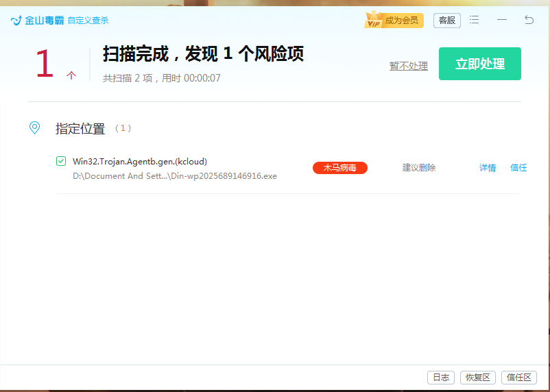Click the location pin icon beside 指定位置
The height and width of the screenshot is (392, 550).
pos(34,127)
